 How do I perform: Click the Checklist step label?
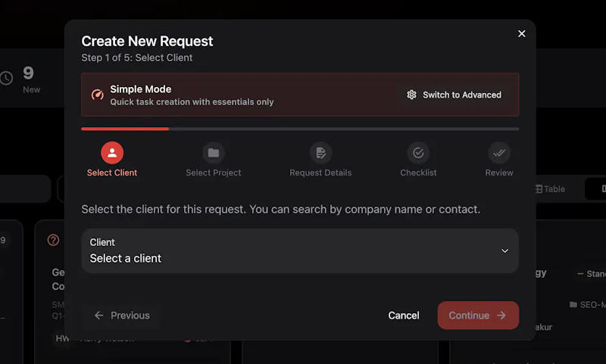418,173
